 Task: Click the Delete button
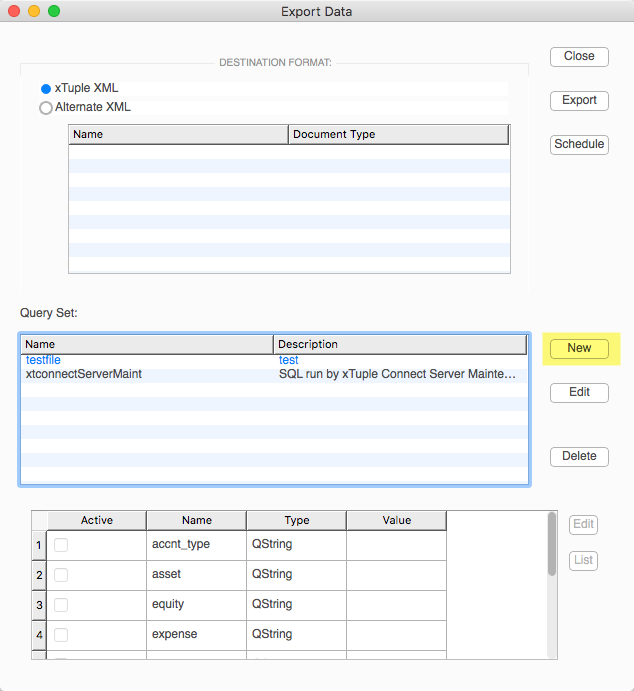(x=579, y=457)
